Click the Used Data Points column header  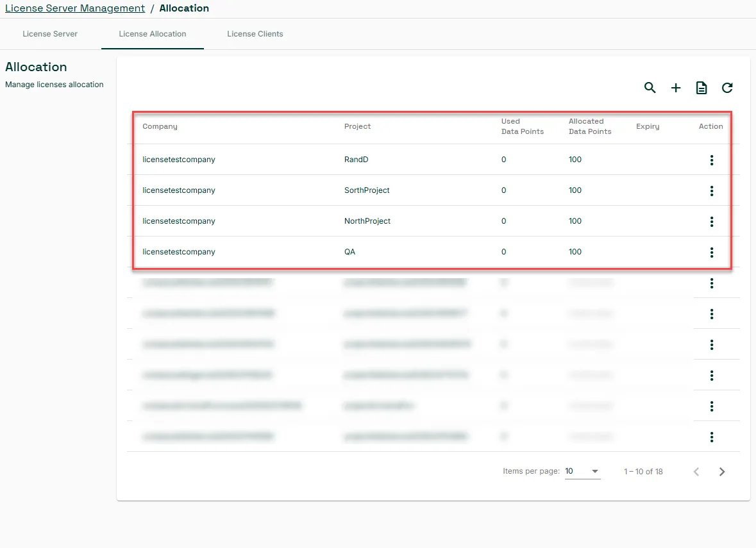point(522,126)
